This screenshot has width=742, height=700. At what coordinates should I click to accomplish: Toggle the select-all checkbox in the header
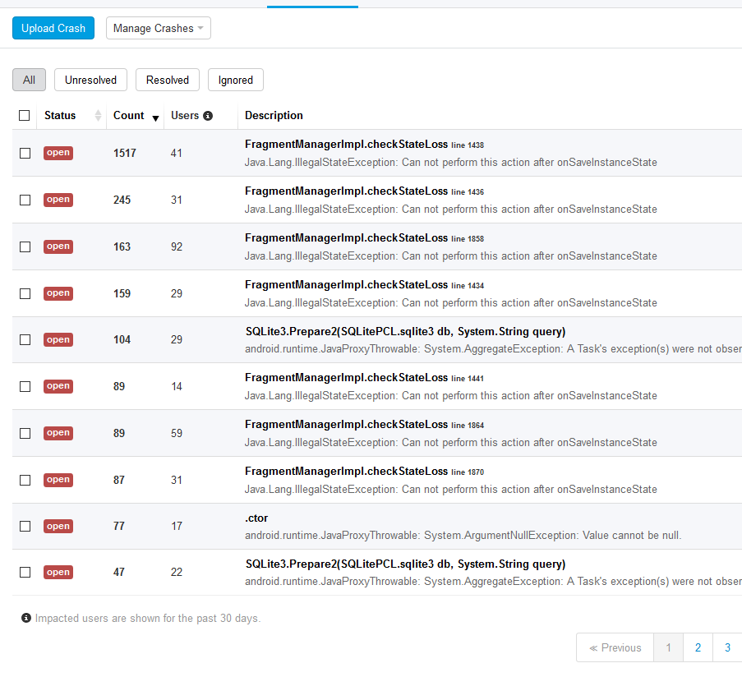[24, 115]
